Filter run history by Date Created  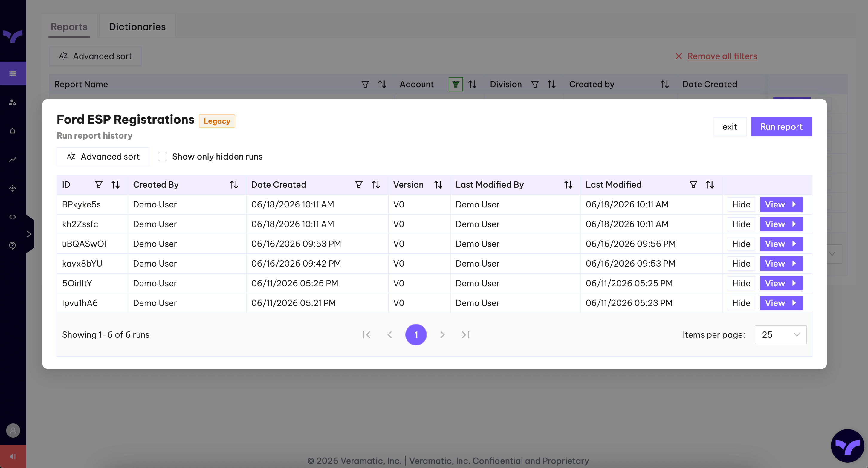(359, 185)
